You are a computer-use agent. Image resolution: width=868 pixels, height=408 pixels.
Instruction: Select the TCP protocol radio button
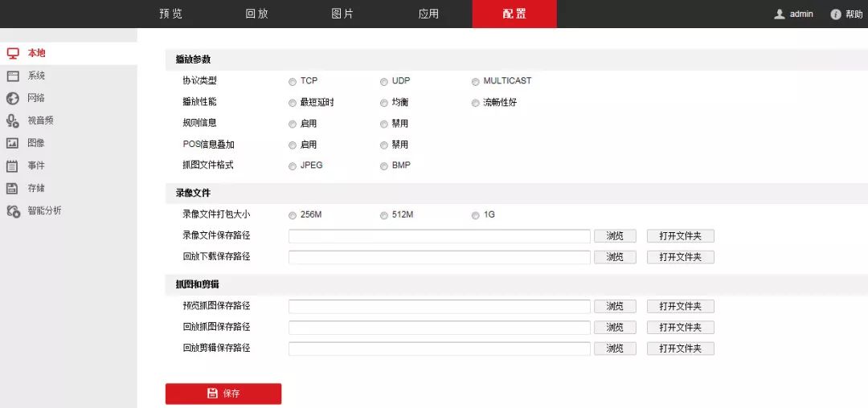[293, 81]
